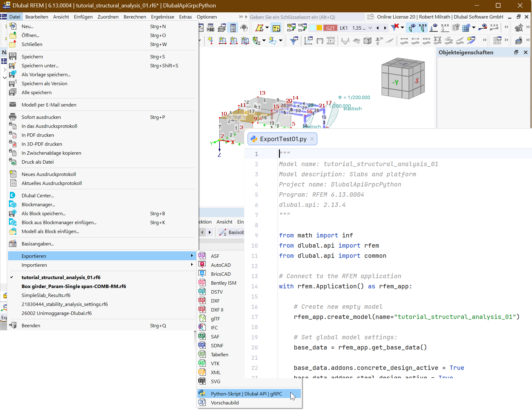Viewport: 532px width, 410px height.
Task: Toggle the table view toolbar button
Action: click(x=233, y=28)
